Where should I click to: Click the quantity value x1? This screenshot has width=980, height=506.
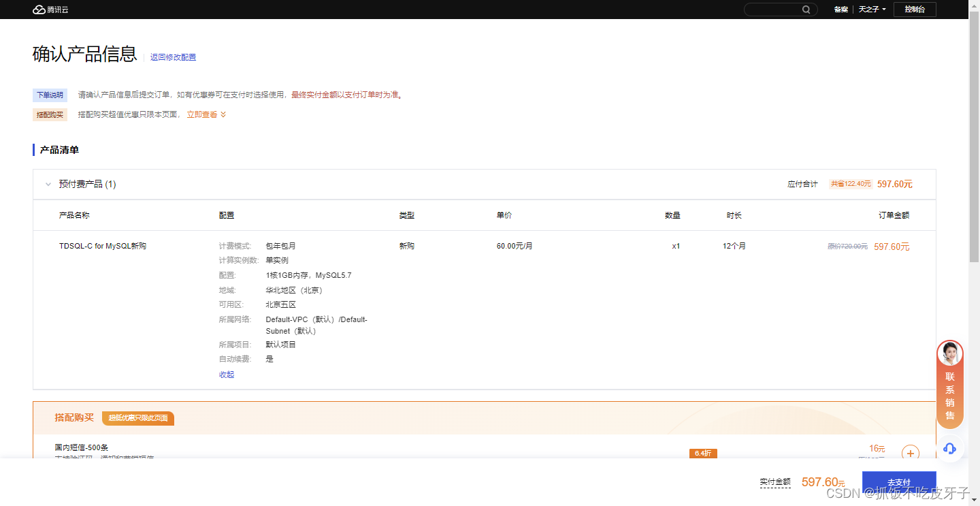[676, 246]
